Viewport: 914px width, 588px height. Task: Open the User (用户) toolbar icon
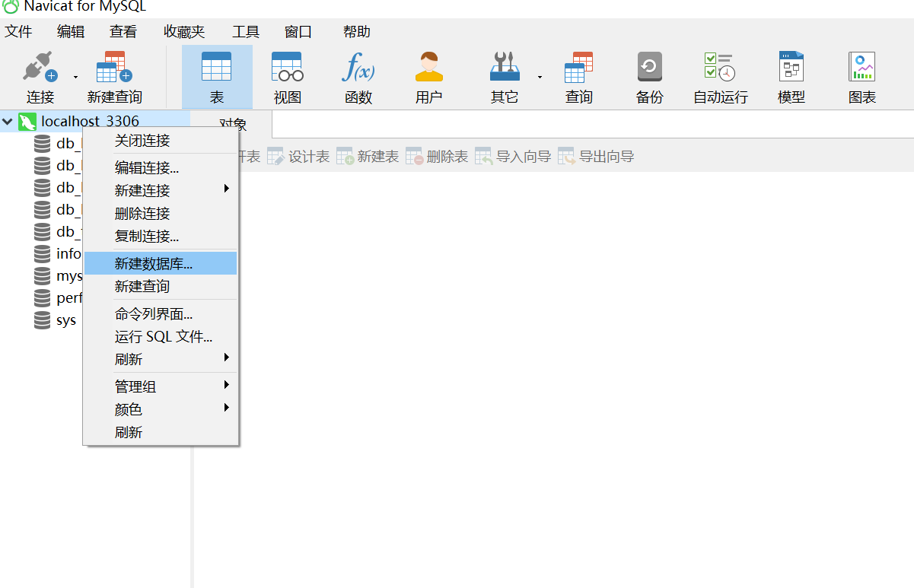click(x=428, y=67)
